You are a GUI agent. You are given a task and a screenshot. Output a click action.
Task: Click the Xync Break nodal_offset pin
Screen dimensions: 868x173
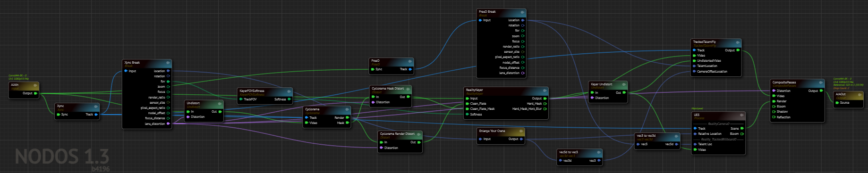pyautogui.click(x=168, y=113)
